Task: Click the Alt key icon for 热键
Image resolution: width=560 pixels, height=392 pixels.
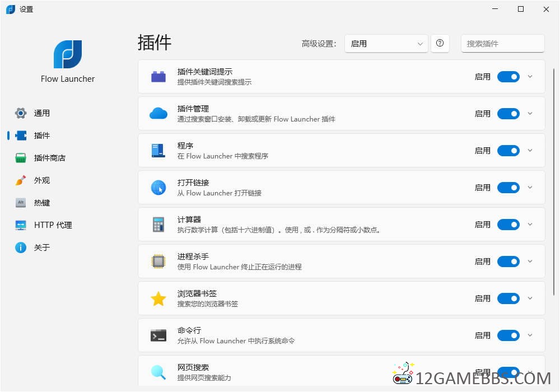Action: [x=21, y=203]
